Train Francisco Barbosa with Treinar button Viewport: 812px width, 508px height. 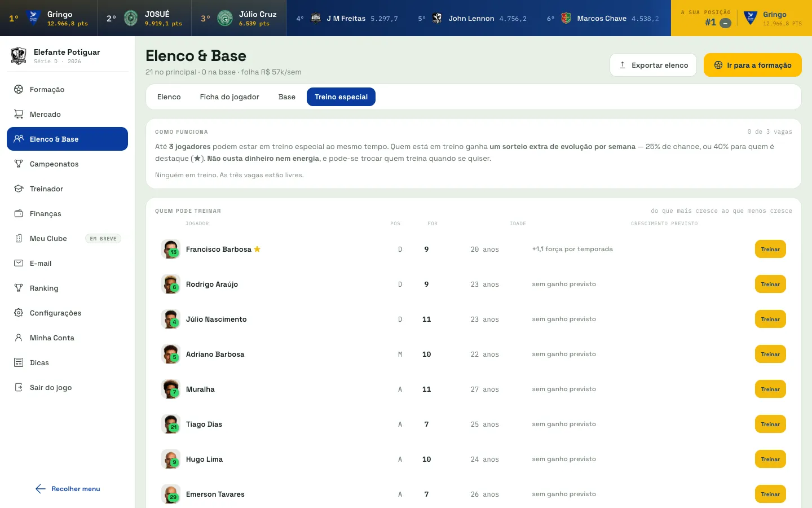click(770, 249)
